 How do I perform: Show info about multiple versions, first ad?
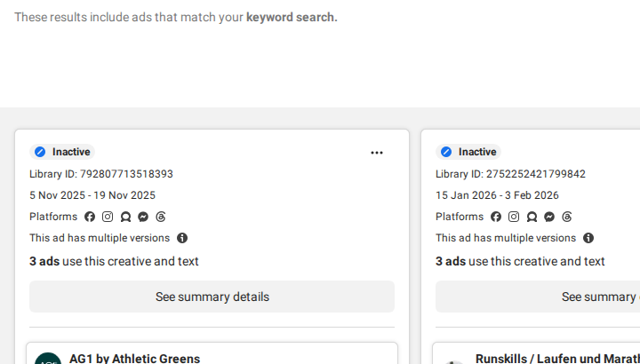click(182, 238)
